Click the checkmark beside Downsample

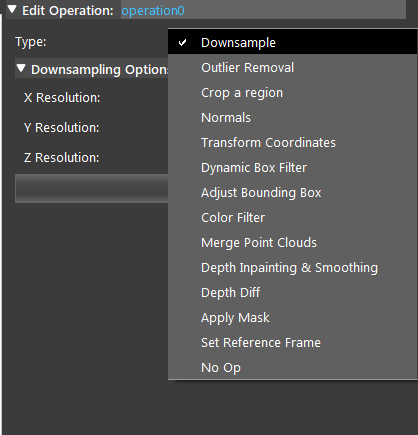click(x=182, y=43)
